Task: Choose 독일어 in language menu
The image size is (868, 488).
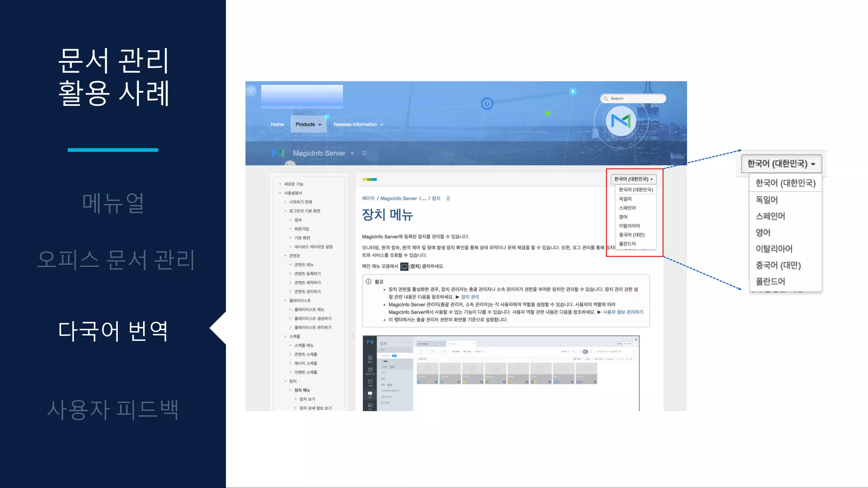Action: [625, 199]
